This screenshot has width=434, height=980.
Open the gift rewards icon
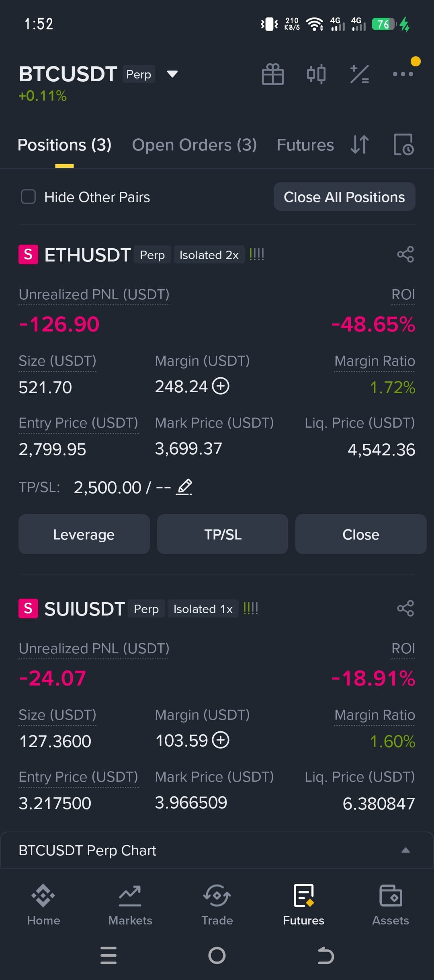273,74
